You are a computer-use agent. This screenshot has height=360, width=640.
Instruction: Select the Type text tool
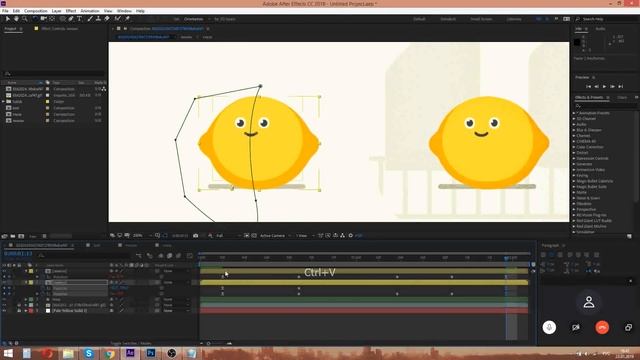[80, 19]
